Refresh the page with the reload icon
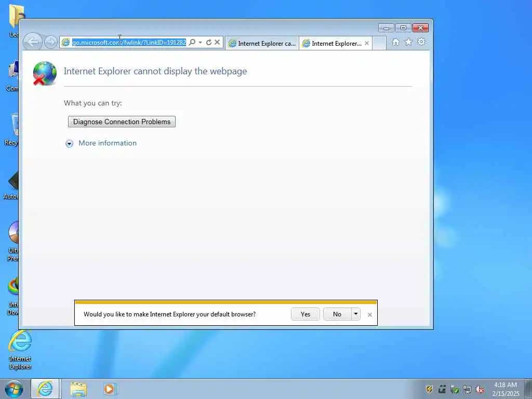The height and width of the screenshot is (399, 532). 209,42
